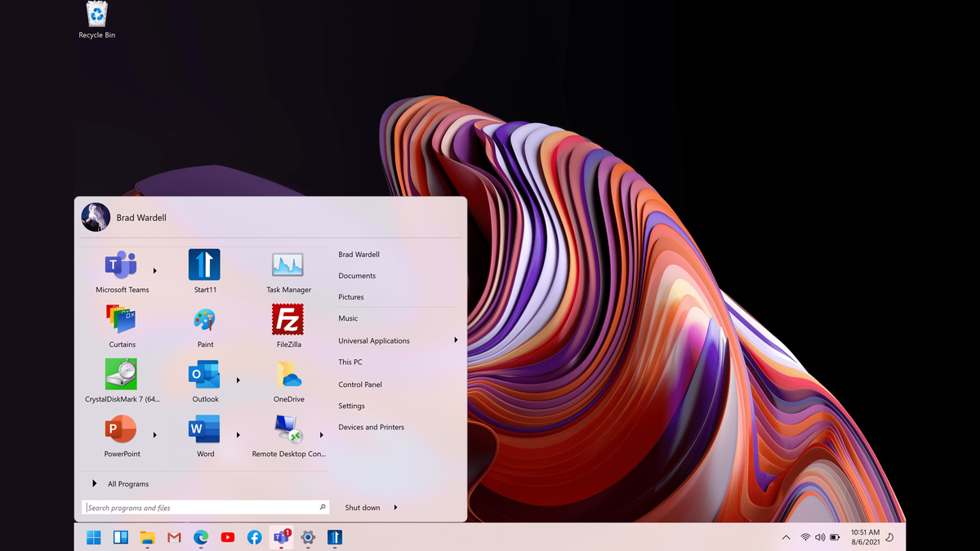980x551 pixels.
Task: Open the focus assist moon icon
Action: [x=889, y=537]
